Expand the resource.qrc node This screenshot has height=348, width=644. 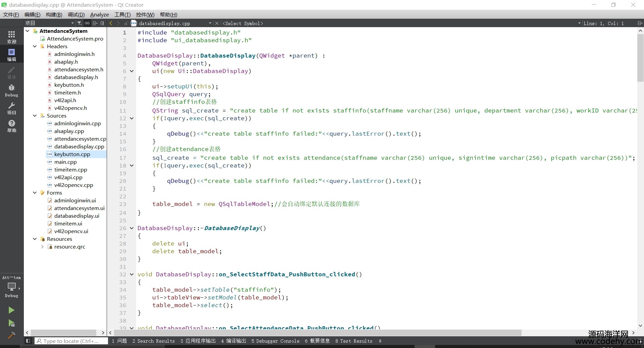tap(42, 247)
